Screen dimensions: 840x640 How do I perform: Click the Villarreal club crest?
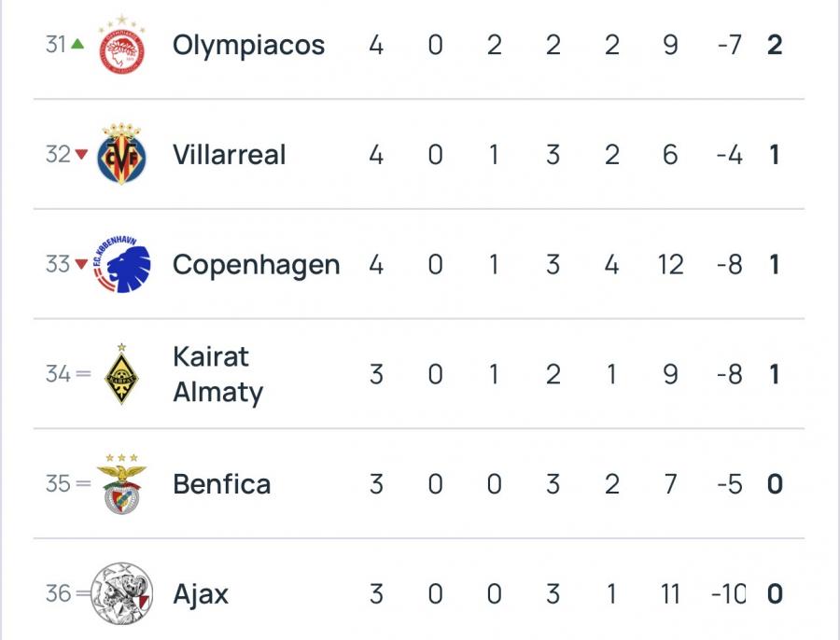(x=122, y=155)
